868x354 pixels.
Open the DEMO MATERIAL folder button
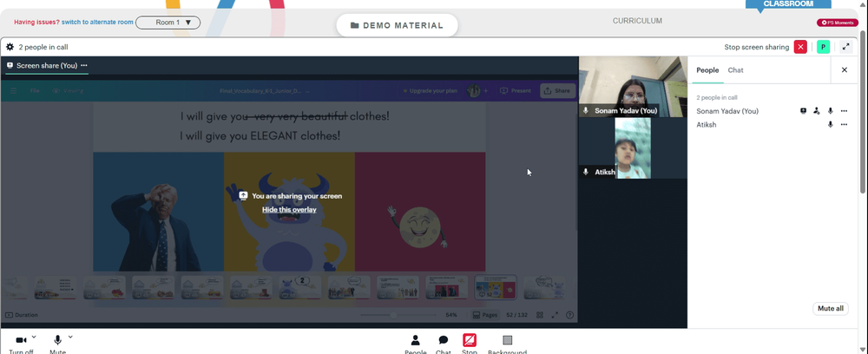coord(397,25)
